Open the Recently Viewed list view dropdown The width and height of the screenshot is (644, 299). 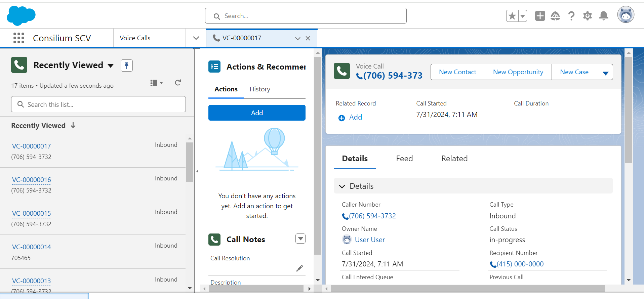tap(111, 66)
